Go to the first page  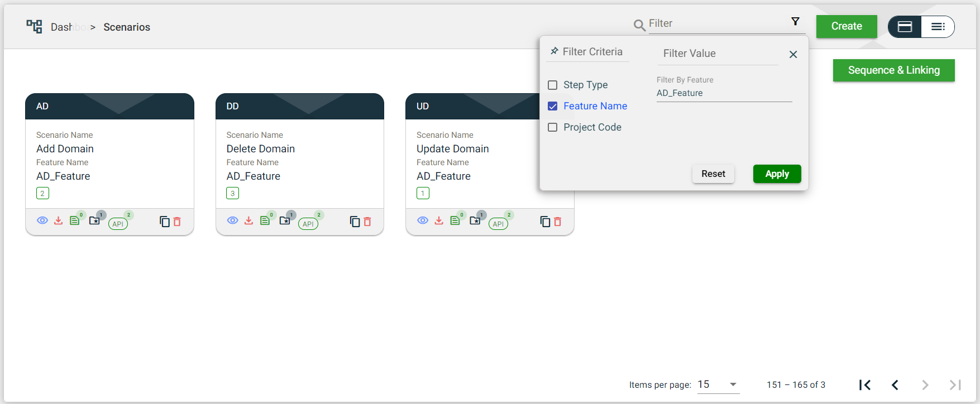tap(865, 385)
